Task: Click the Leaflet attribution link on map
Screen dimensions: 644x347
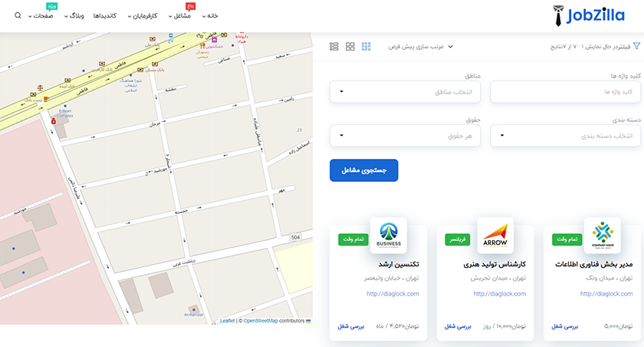Action: pos(227,321)
